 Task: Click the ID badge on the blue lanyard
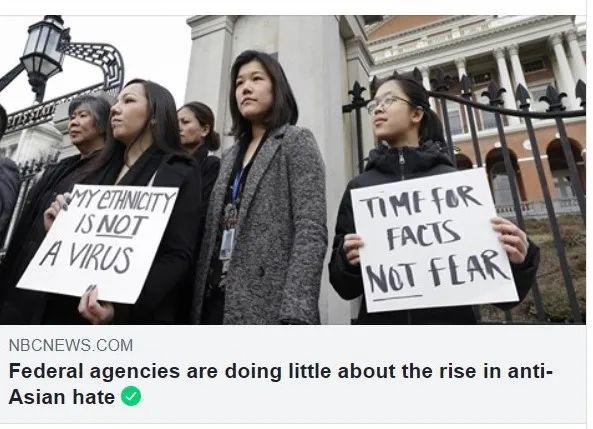[227, 243]
